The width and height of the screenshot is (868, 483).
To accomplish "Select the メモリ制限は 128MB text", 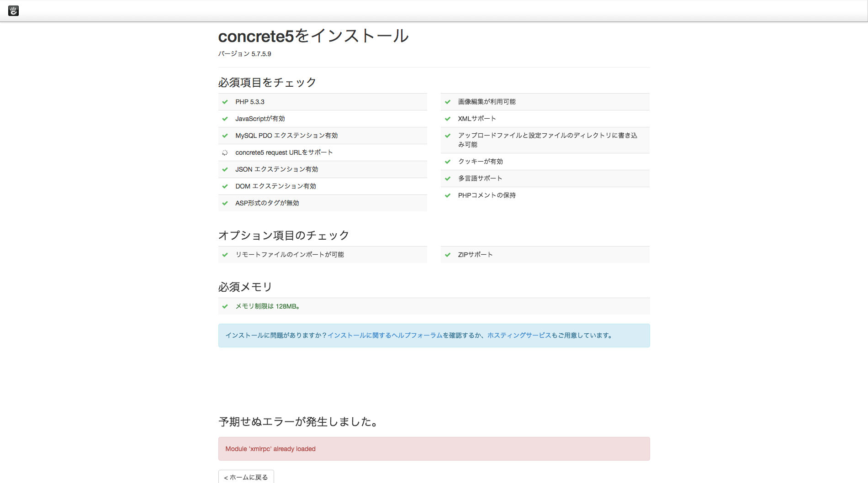I will tap(268, 306).
